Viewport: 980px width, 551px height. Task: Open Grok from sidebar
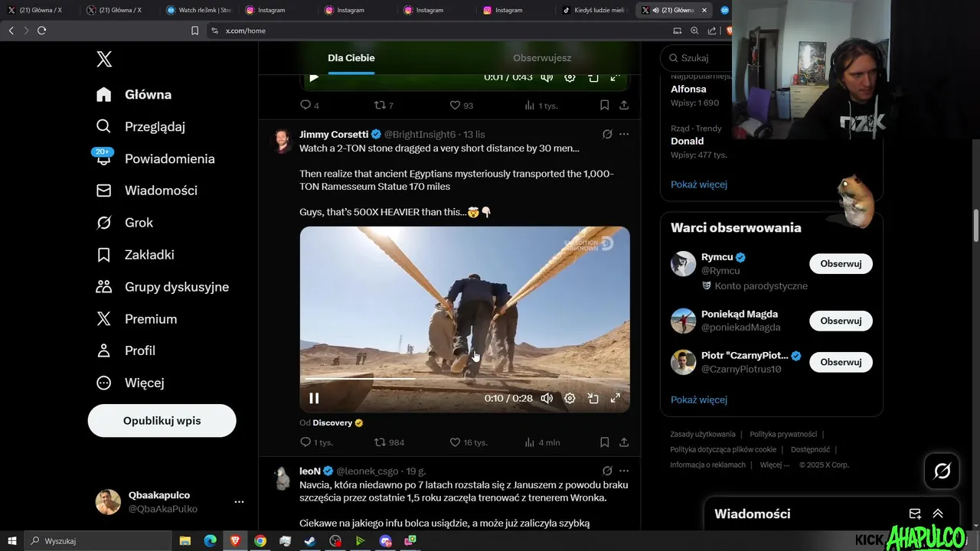pos(125,223)
